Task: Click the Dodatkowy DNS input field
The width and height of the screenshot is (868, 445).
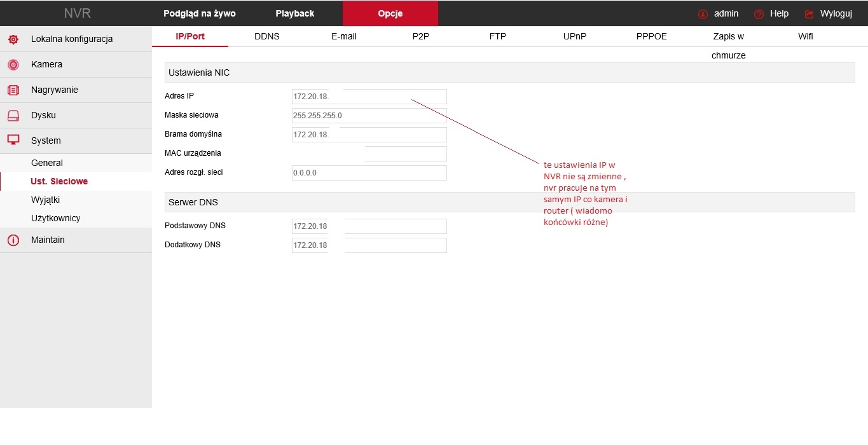Action: coord(369,245)
